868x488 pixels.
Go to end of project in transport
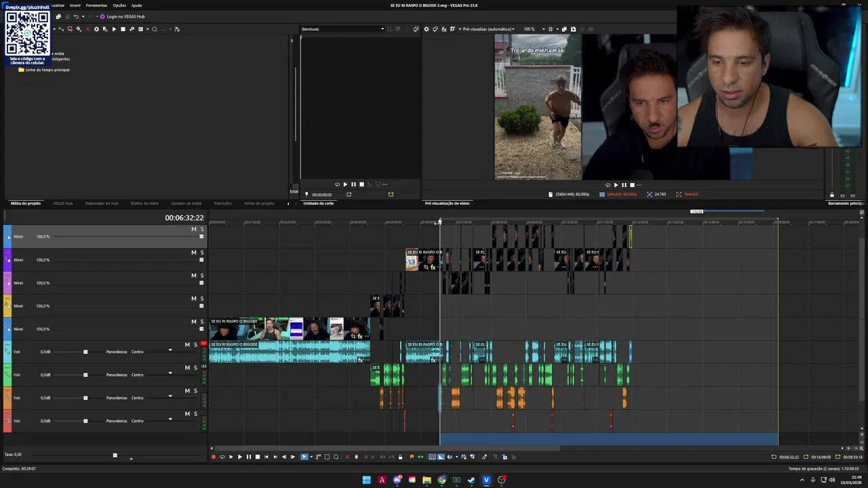click(275, 457)
